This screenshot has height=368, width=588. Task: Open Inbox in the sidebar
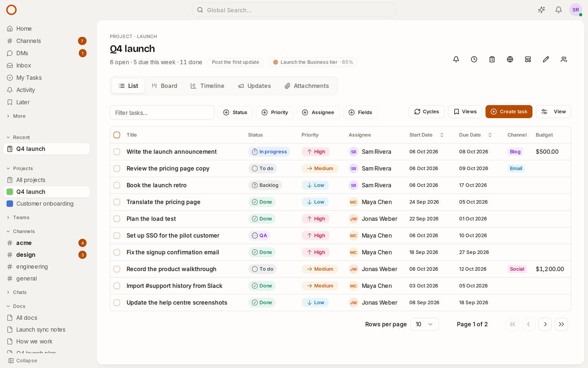point(47,65)
